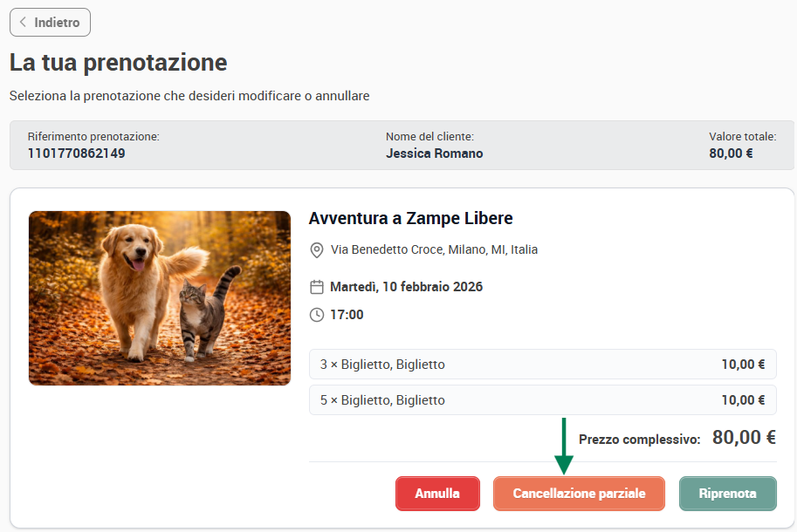This screenshot has width=797, height=532.
Task: Click the back chevron arrow icon
Action: (x=23, y=22)
